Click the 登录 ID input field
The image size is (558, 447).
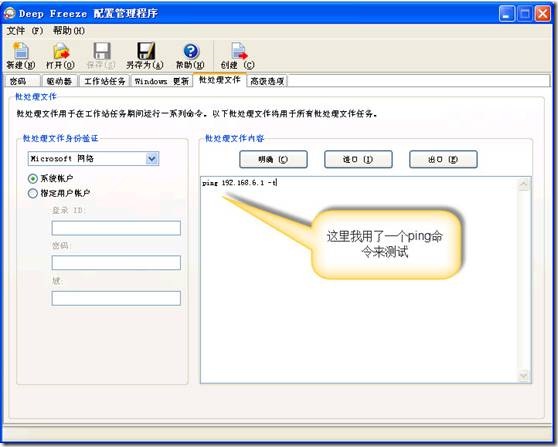coord(116,228)
